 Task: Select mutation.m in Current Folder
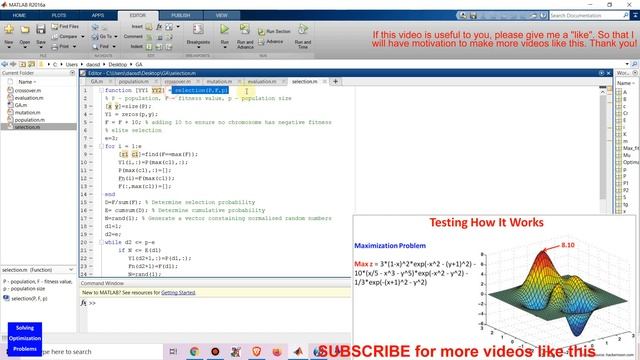coord(28,113)
